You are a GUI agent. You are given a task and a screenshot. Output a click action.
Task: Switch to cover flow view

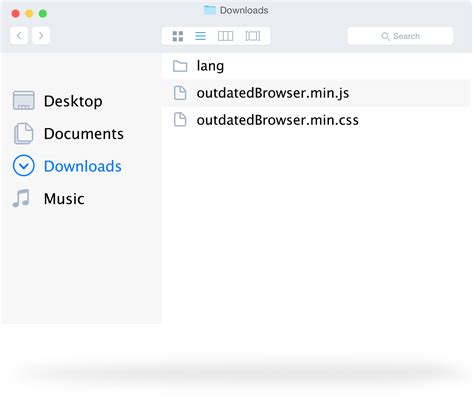coord(253,36)
